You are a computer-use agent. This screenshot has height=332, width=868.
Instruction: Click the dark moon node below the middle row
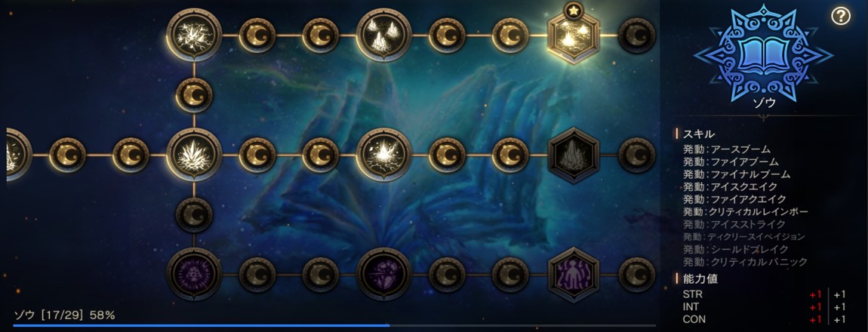(x=194, y=215)
